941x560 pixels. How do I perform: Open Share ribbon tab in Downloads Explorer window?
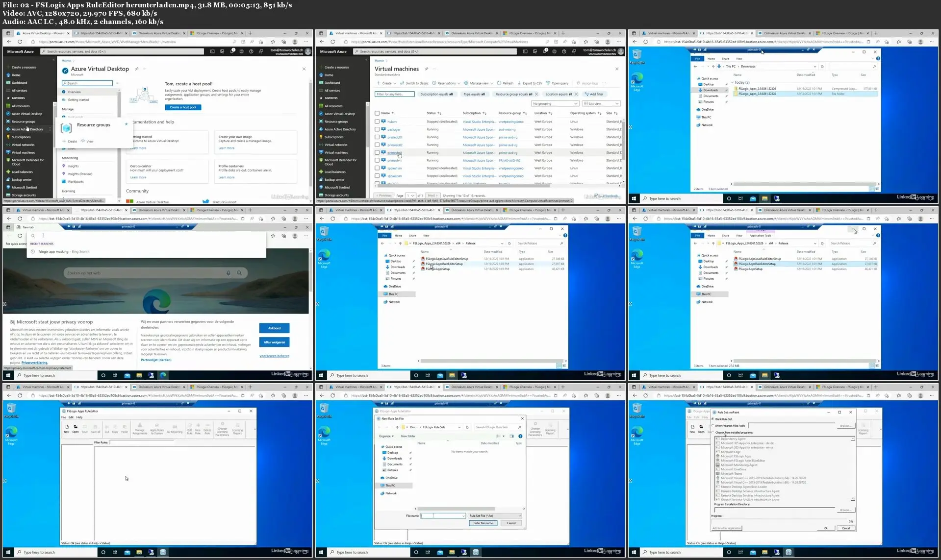725,59
